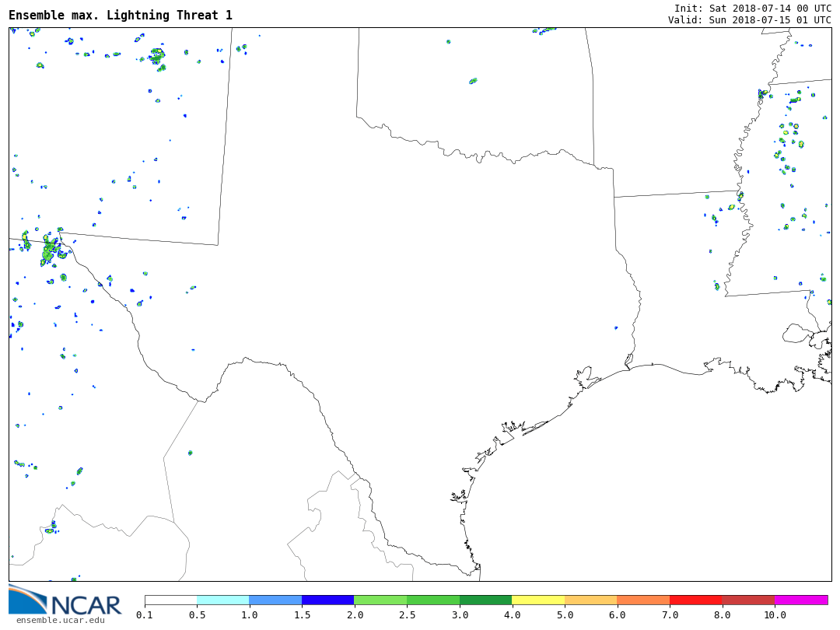The image size is (840, 630).
Task: Choose the dark red 8.0–10.0 legend swatch
Action: pyautogui.click(x=748, y=600)
